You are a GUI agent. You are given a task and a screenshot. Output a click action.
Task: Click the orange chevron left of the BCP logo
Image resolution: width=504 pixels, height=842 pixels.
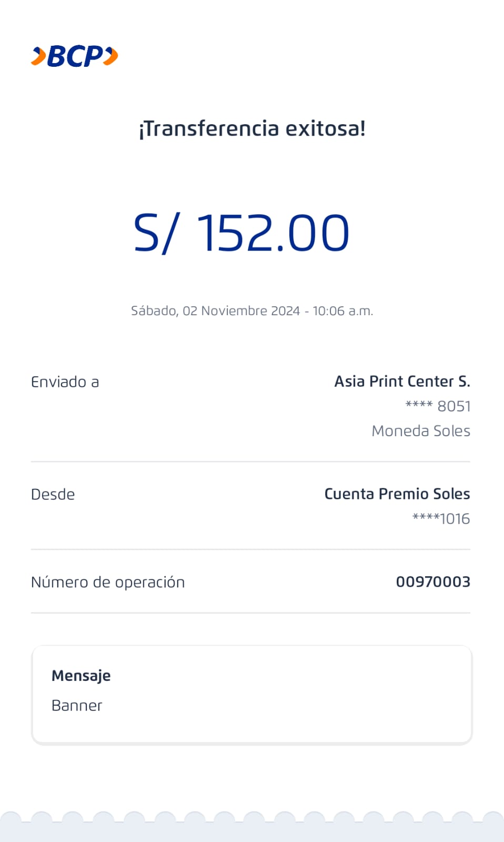click(38, 56)
